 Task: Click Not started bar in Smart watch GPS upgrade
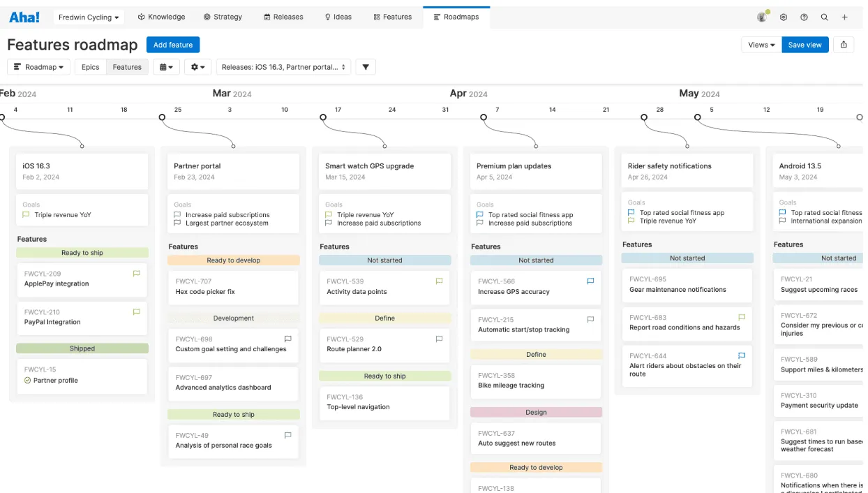click(x=385, y=260)
